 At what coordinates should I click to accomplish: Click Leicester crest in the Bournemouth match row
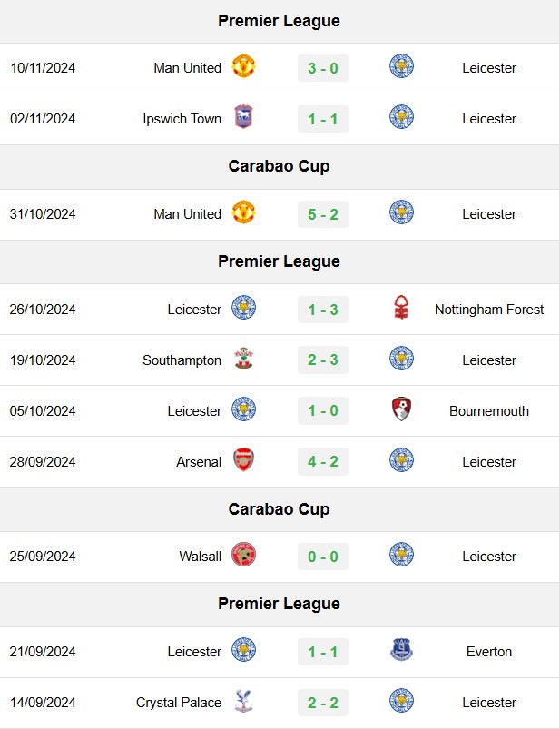click(243, 409)
